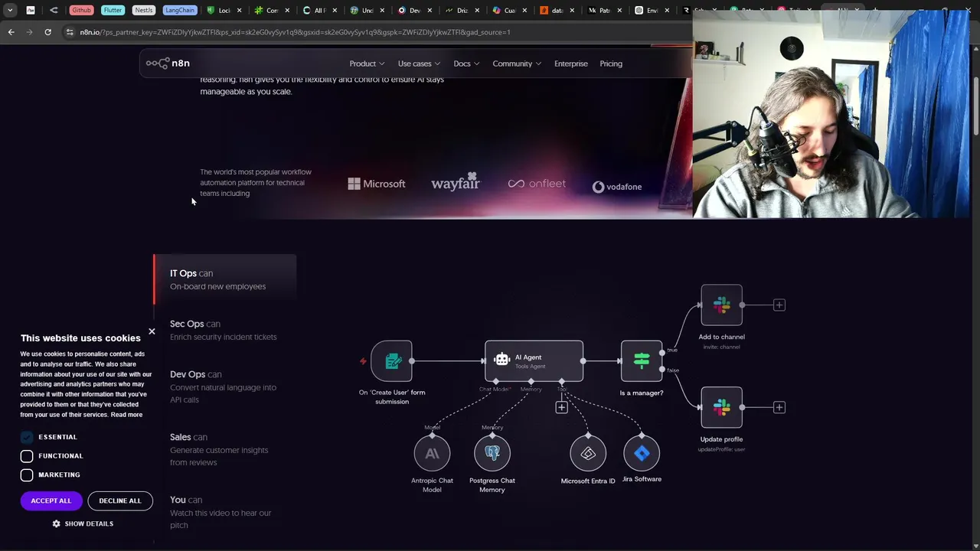Click the Anthropic Chat Model node icon

(x=432, y=454)
